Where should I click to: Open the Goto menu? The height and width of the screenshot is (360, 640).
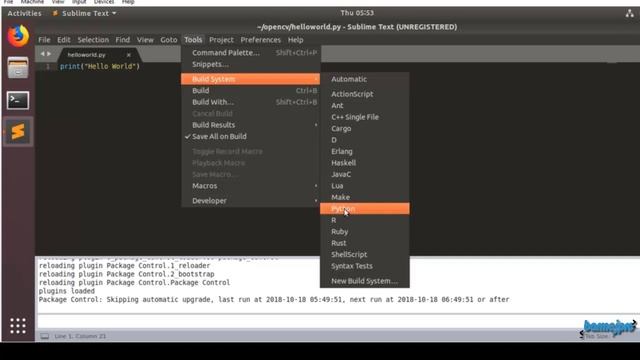(169, 40)
